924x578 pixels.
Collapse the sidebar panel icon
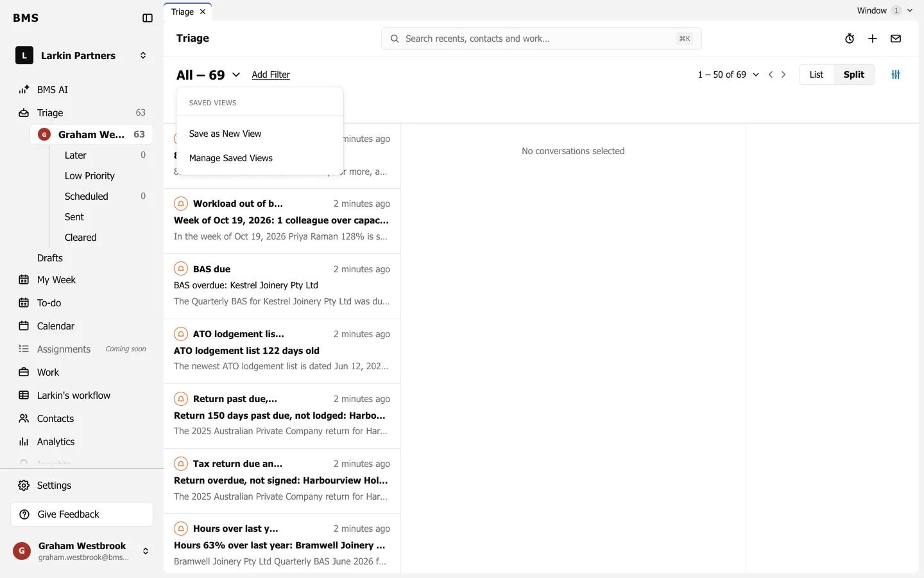click(148, 18)
